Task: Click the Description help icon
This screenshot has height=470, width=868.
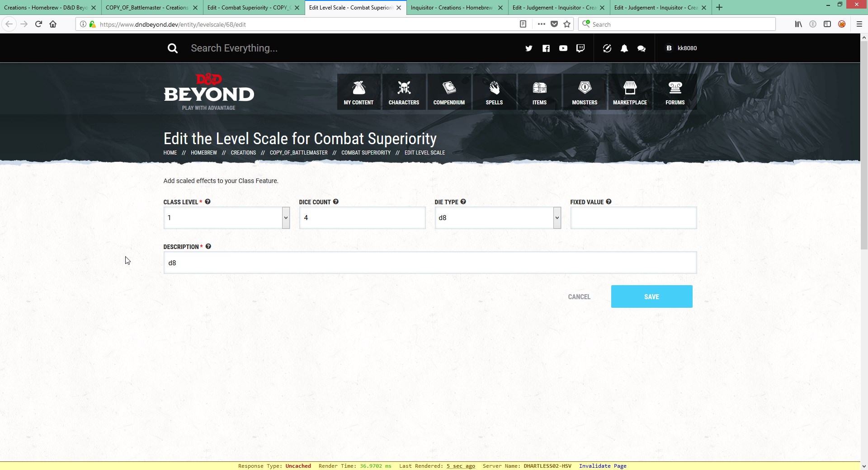Action: pyautogui.click(x=208, y=247)
